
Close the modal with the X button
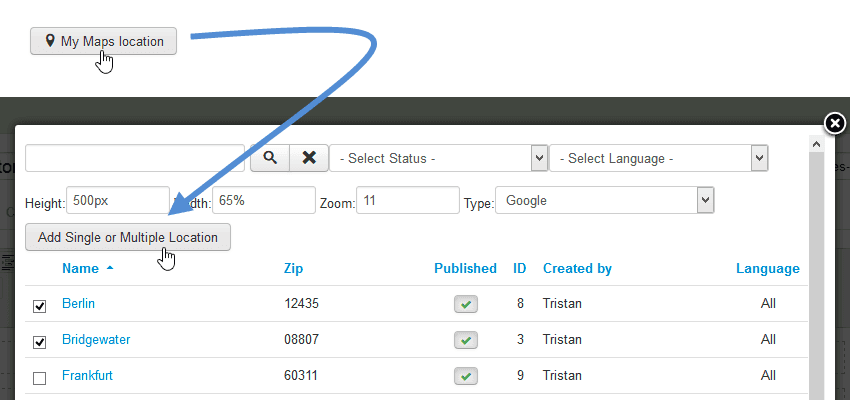[x=834, y=123]
